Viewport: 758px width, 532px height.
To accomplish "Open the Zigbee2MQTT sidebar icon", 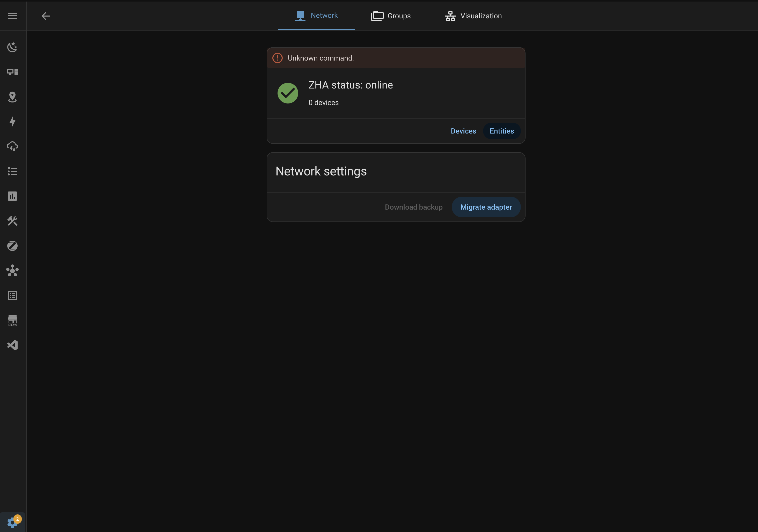I will coord(12,246).
